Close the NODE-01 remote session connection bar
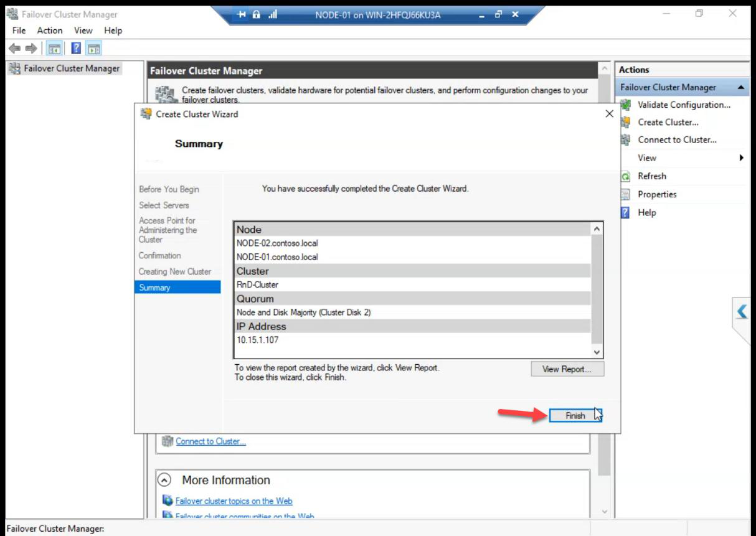756x536 pixels. [515, 15]
